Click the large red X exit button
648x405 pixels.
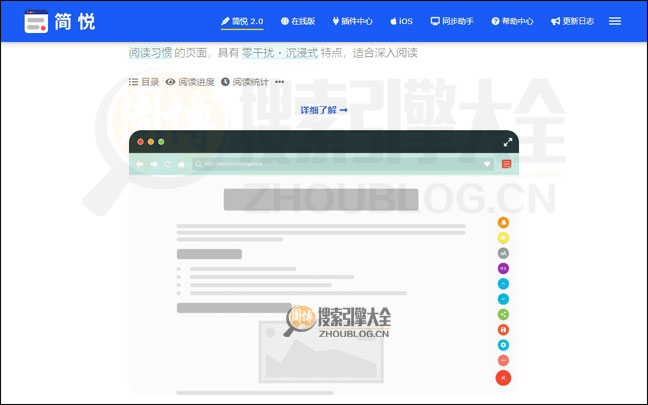[503, 377]
